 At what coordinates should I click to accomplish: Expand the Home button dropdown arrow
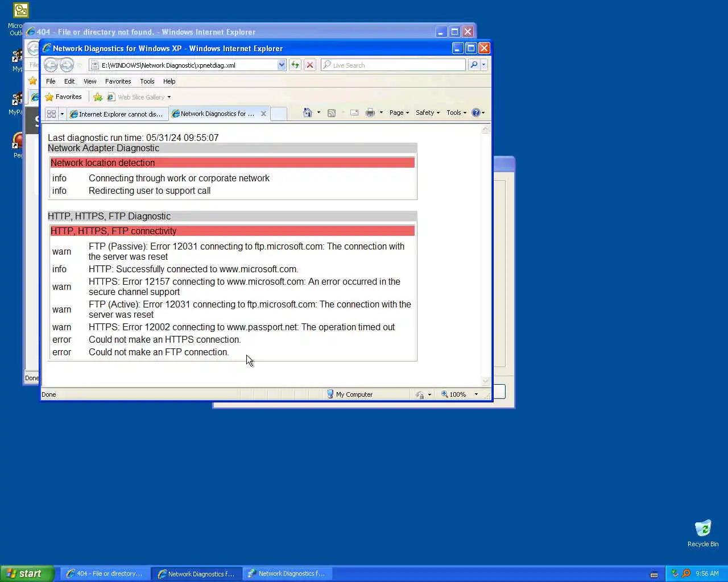pyautogui.click(x=318, y=113)
